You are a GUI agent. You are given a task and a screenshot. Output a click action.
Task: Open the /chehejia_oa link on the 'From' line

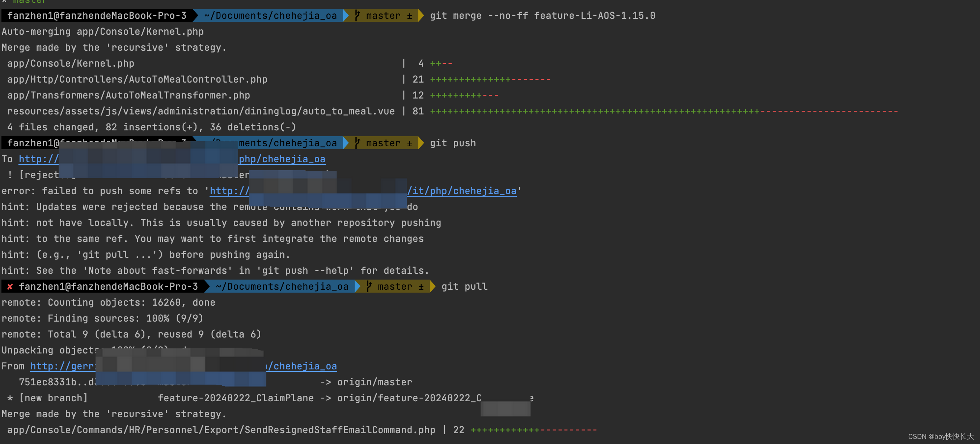point(302,366)
